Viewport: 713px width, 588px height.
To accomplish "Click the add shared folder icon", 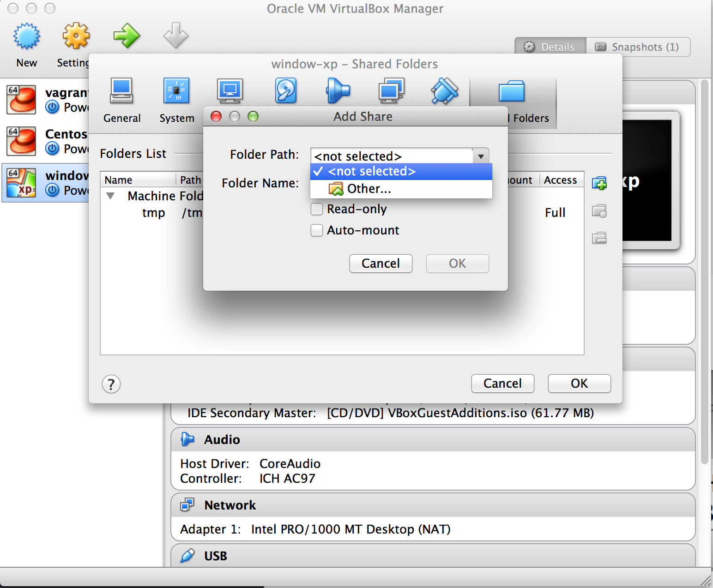I will [599, 183].
